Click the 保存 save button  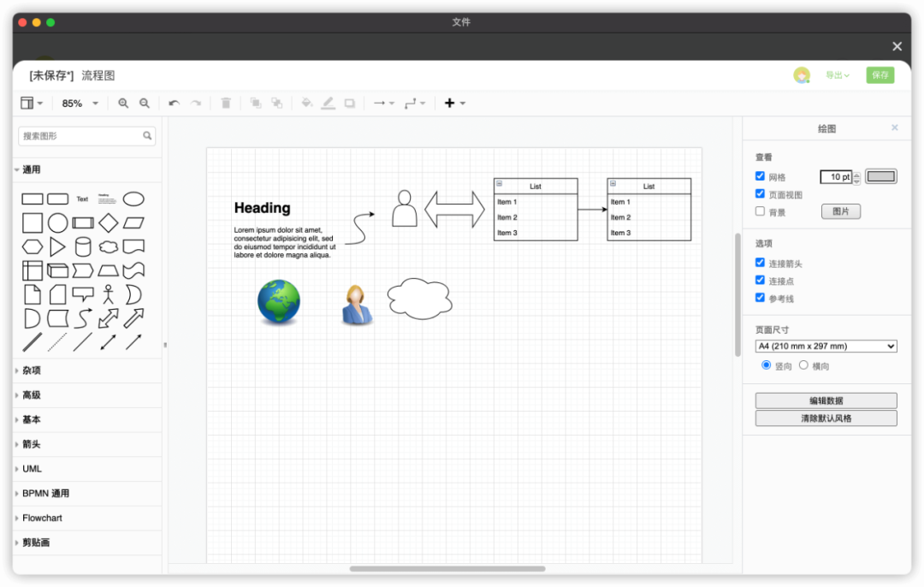click(880, 75)
